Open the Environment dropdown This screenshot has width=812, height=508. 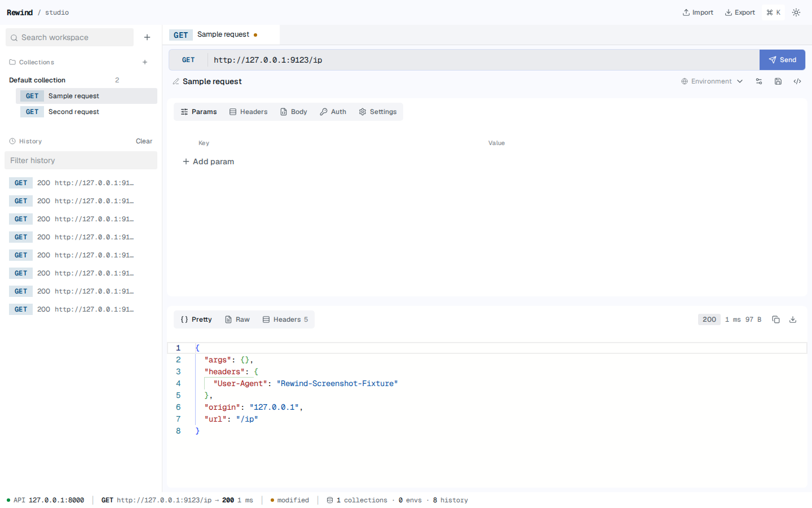[x=712, y=81]
